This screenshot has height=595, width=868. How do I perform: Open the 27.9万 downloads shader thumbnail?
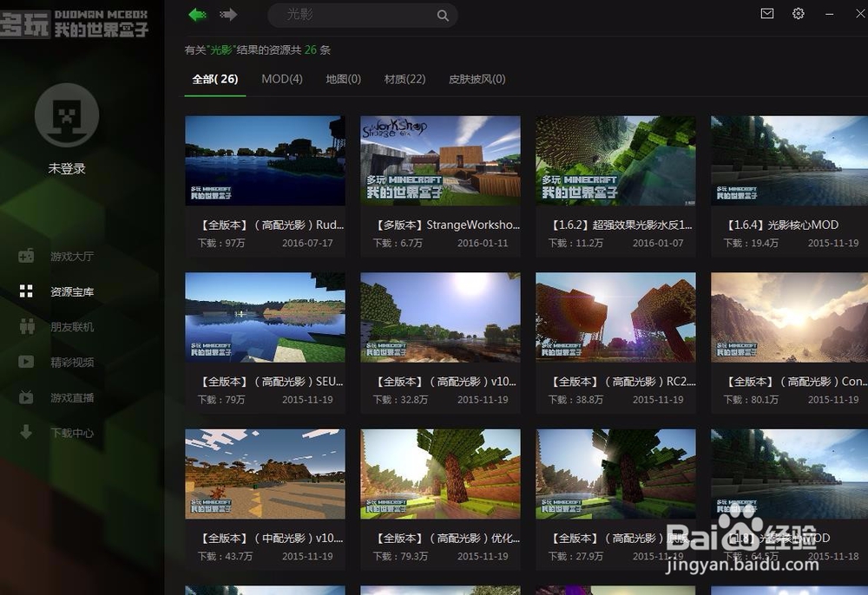click(x=615, y=474)
